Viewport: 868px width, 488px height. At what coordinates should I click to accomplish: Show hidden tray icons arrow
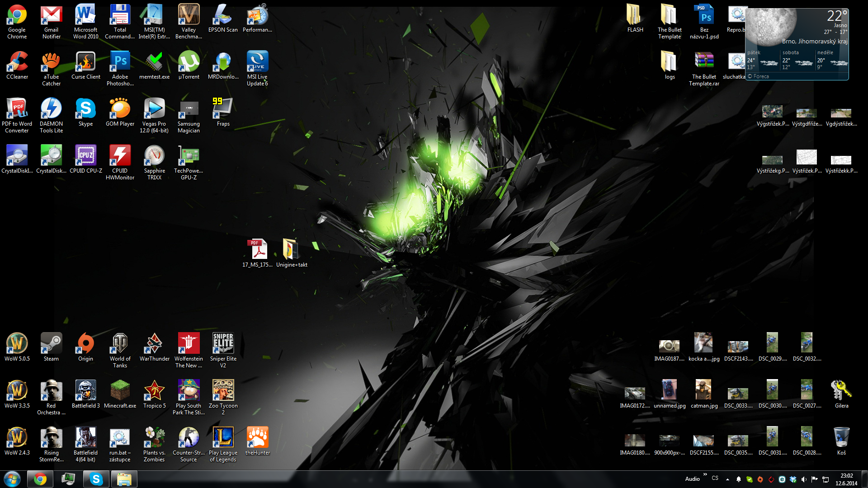tap(727, 479)
